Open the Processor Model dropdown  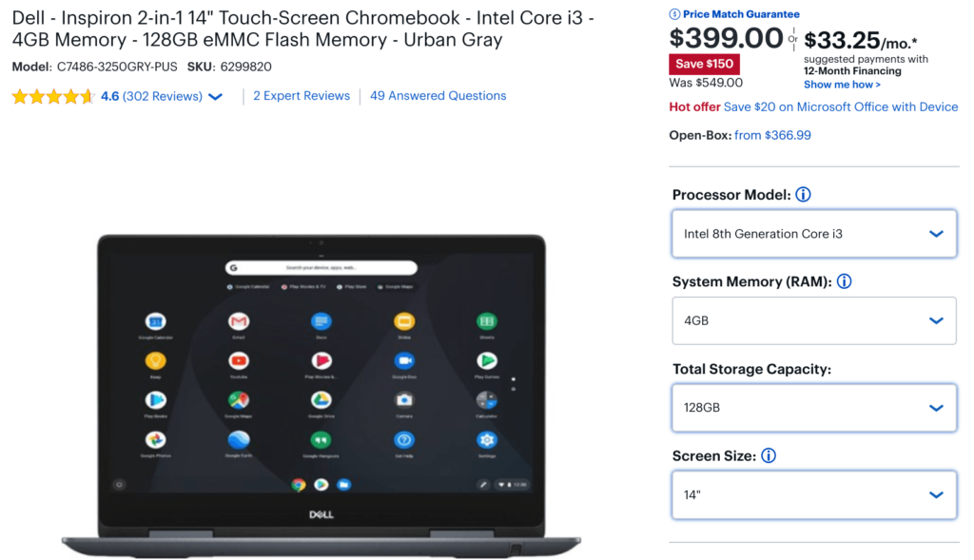pyautogui.click(x=814, y=234)
